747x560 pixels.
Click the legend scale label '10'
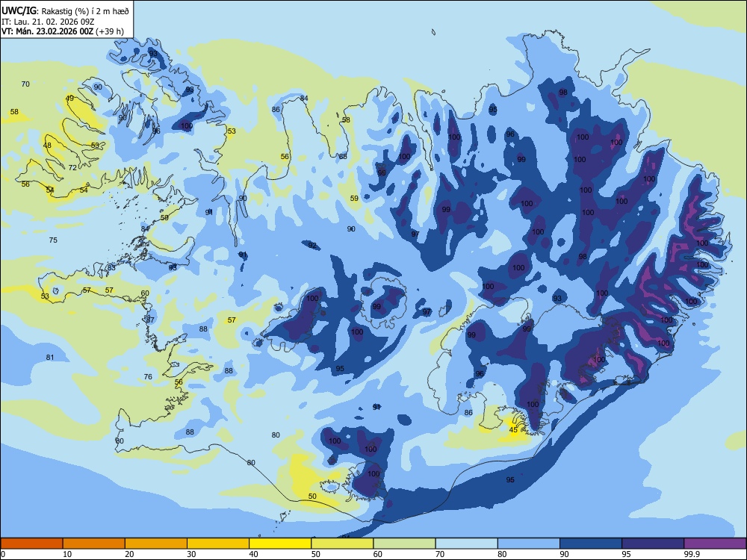[67, 554]
